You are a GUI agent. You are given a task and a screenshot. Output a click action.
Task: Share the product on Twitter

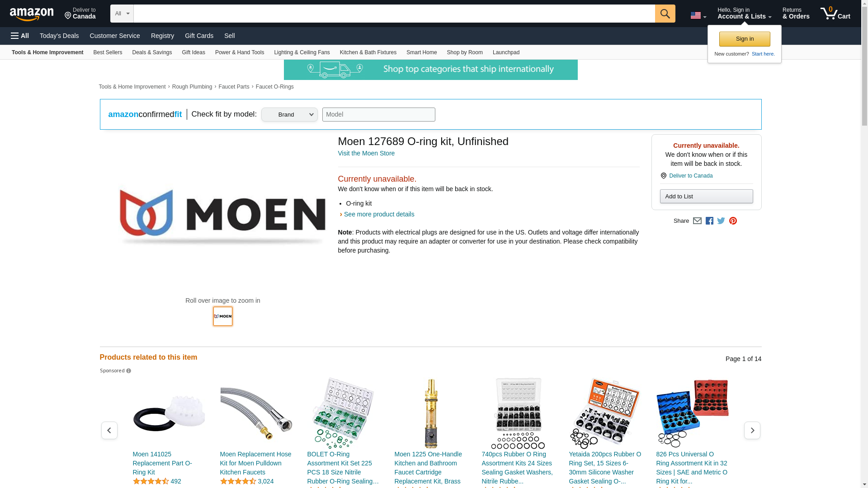pos(721,221)
